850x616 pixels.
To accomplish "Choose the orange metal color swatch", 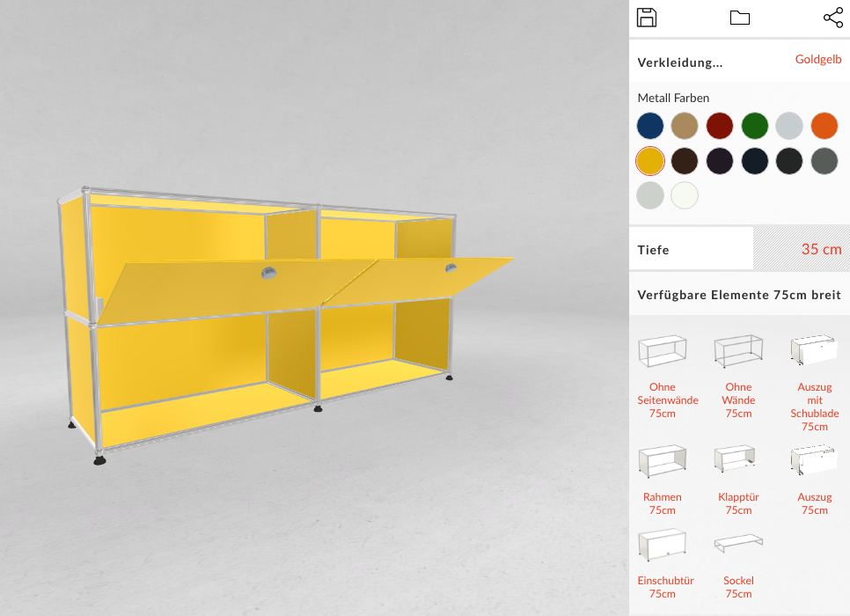I will coord(824,126).
